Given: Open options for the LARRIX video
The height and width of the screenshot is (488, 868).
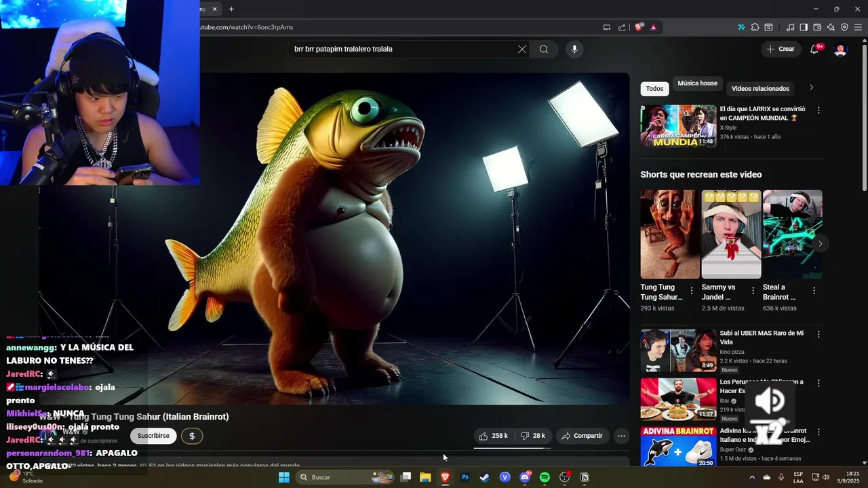Looking at the screenshot, I should point(818,110).
